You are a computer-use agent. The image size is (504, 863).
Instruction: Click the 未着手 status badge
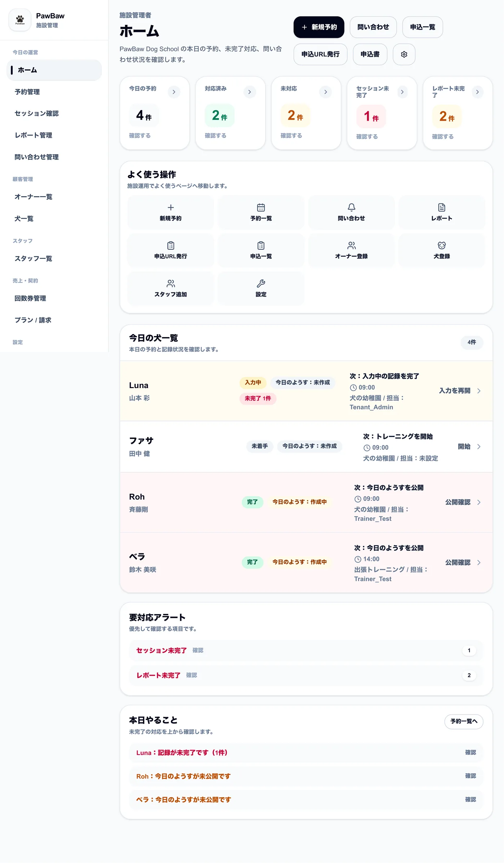(x=260, y=446)
